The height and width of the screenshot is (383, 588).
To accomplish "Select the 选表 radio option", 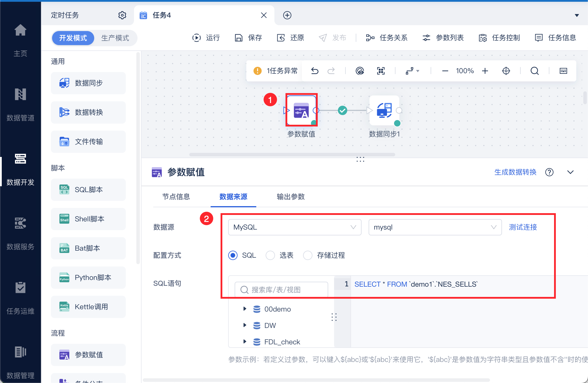I will click(270, 255).
